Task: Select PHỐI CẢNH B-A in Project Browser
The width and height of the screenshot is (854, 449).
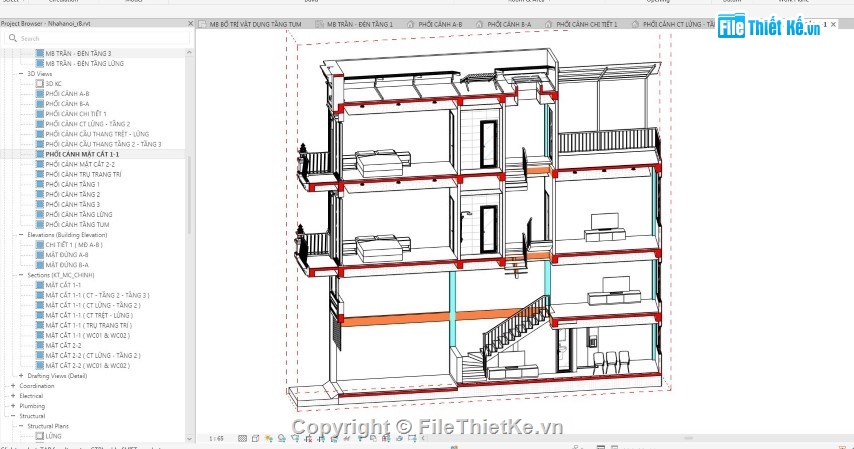Action: click(x=67, y=104)
